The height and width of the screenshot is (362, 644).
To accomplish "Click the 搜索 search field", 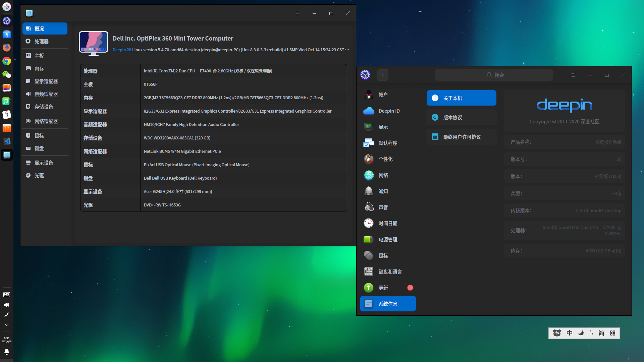I will 494,75.
